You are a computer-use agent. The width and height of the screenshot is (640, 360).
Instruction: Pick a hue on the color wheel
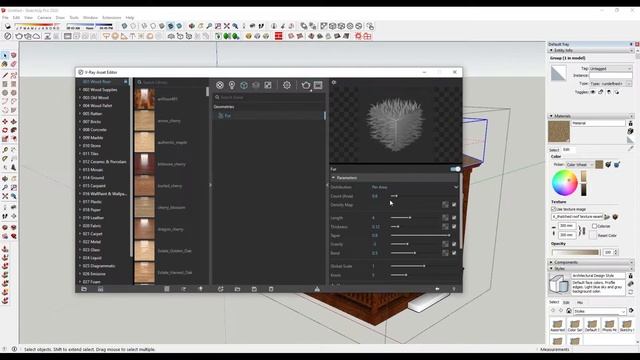coord(564,182)
